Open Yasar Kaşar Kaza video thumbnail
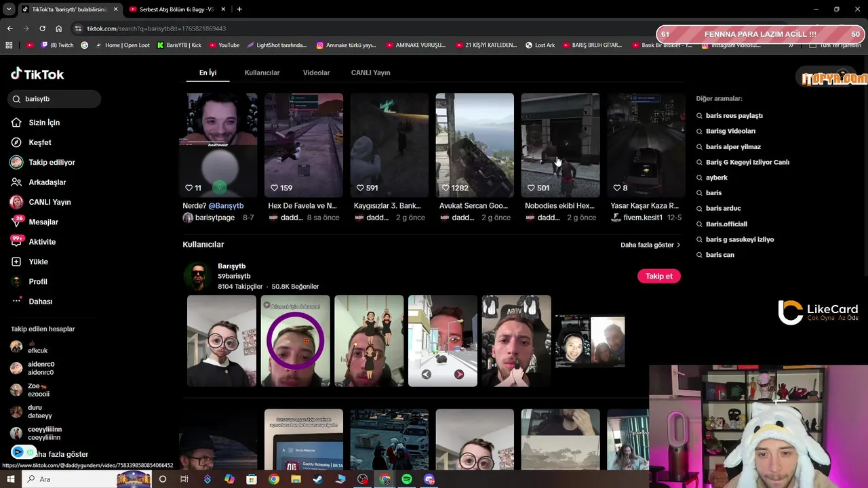868x488 pixels. [x=646, y=145]
